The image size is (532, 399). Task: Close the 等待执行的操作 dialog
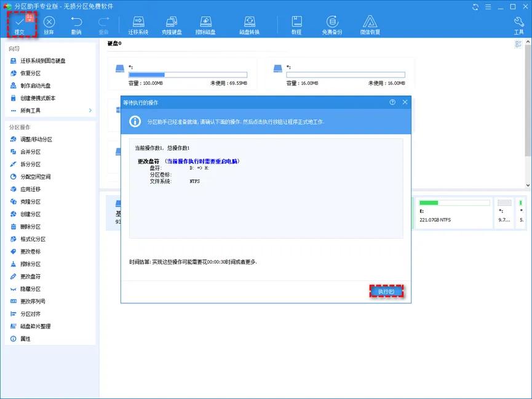pyautogui.click(x=405, y=102)
